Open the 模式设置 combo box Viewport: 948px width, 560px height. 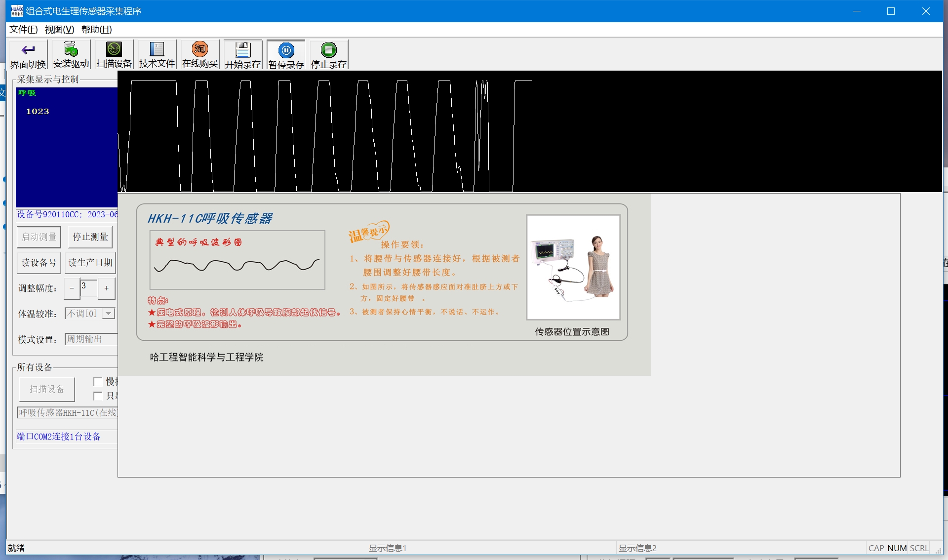[x=91, y=339]
